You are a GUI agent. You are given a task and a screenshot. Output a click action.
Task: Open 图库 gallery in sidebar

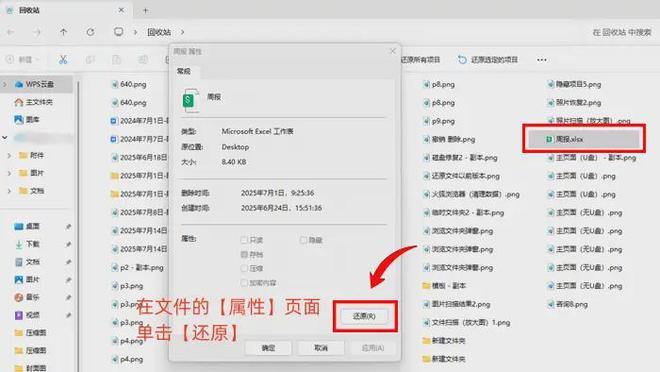(27, 120)
